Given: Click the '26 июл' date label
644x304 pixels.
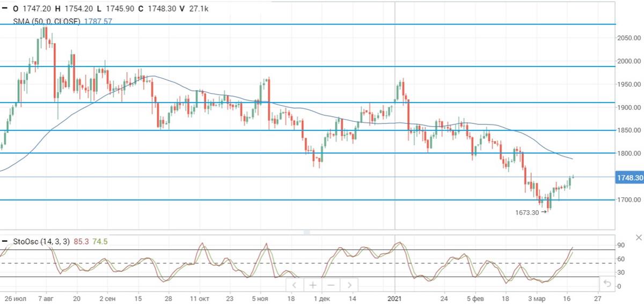Looking at the screenshot, I should click(x=16, y=298).
